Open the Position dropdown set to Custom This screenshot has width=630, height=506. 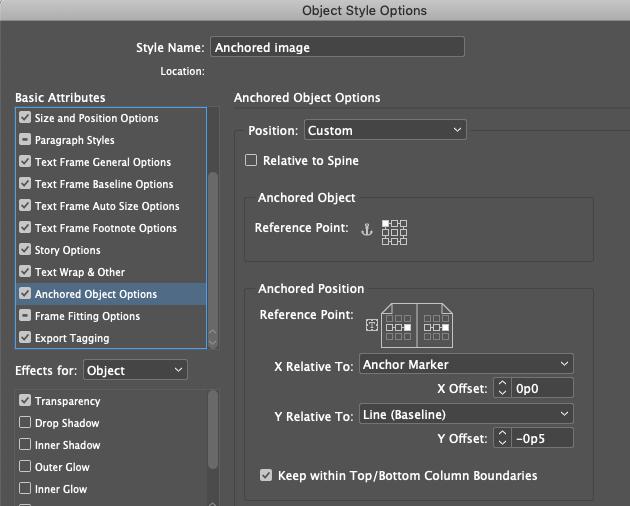point(385,130)
